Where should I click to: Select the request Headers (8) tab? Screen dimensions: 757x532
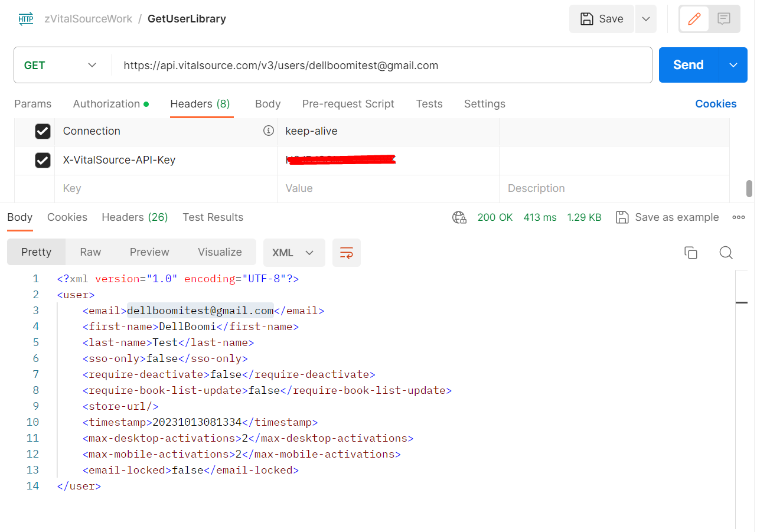[x=200, y=104]
